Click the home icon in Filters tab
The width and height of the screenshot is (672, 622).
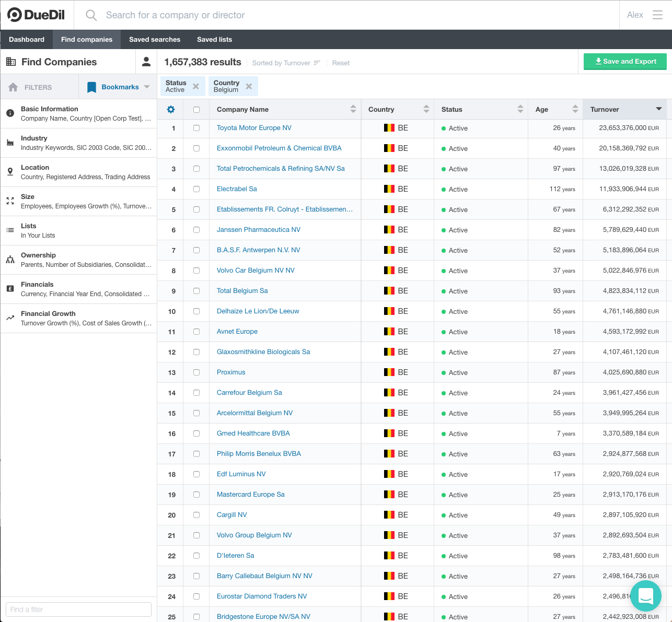pyautogui.click(x=14, y=87)
